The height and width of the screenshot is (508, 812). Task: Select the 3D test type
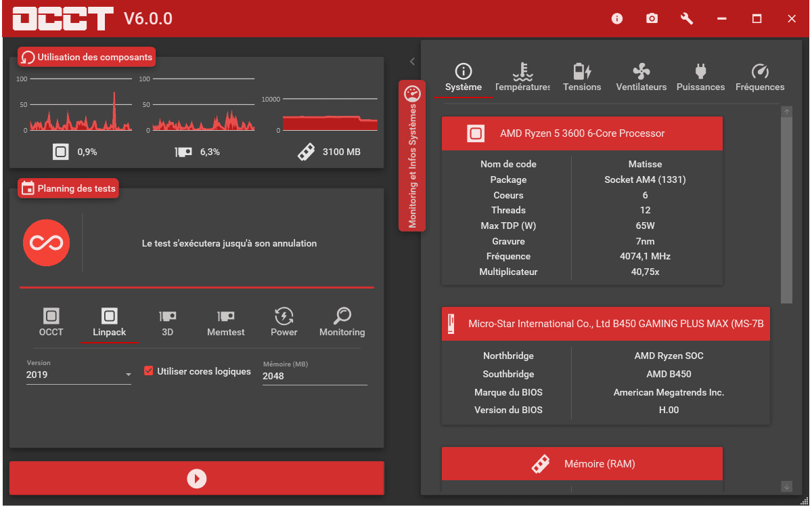tap(168, 322)
